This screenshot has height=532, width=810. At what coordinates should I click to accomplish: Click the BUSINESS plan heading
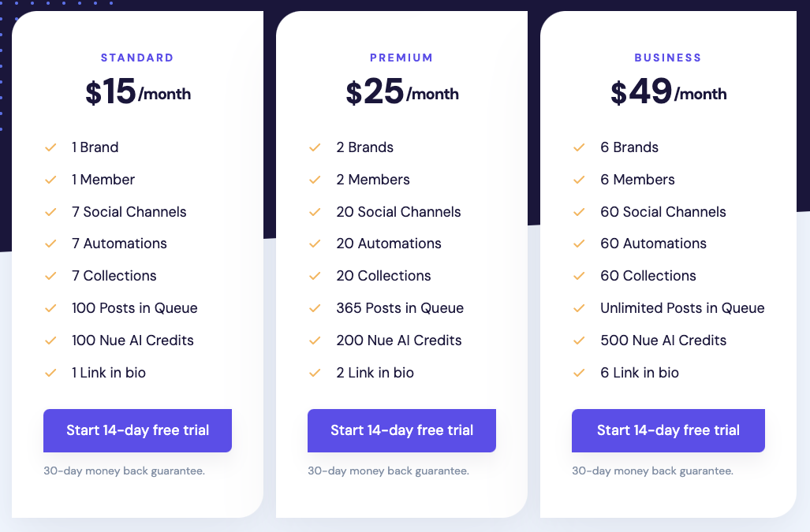pos(668,58)
